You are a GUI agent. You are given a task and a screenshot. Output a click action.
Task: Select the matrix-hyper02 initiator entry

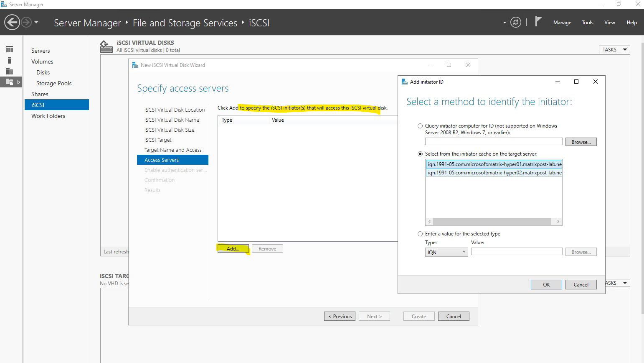coord(494,173)
